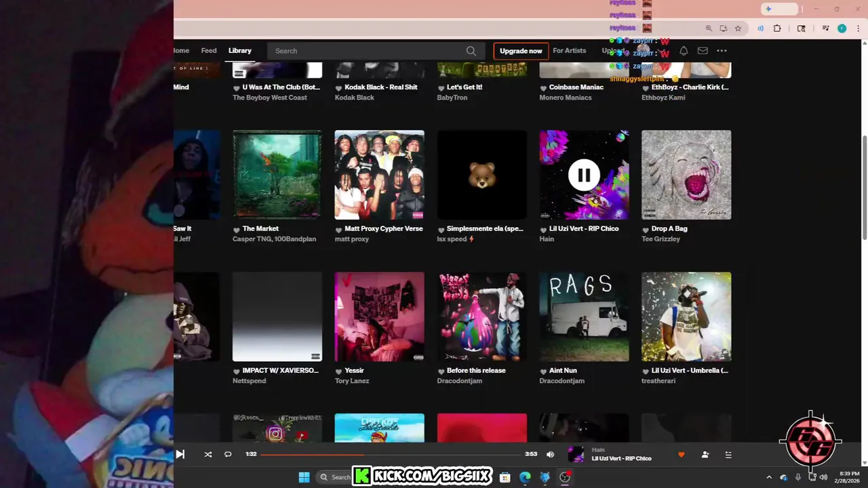
Task: Click the search magnifier icon
Action: (471, 51)
